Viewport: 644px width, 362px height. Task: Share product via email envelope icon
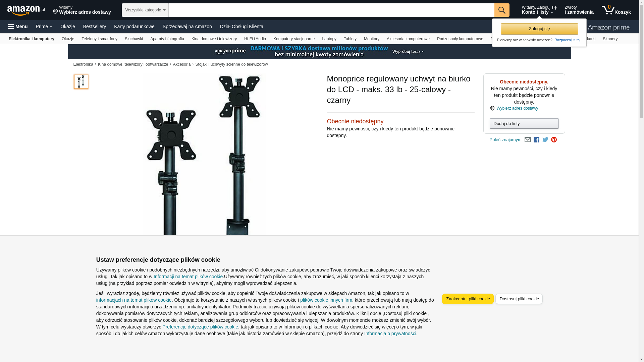(528, 140)
